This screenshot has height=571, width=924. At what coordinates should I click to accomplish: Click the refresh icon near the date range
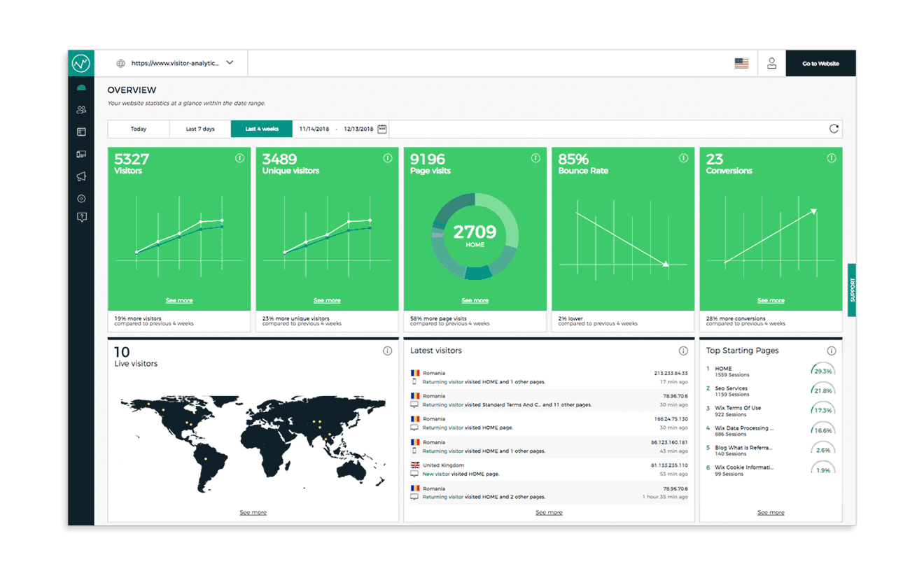[x=833, y=129]
